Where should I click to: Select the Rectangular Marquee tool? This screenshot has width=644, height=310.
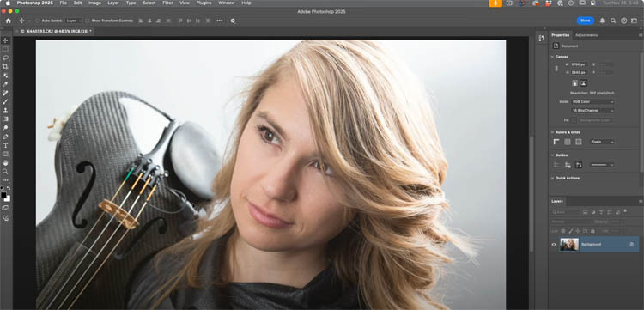click(5, 49)
